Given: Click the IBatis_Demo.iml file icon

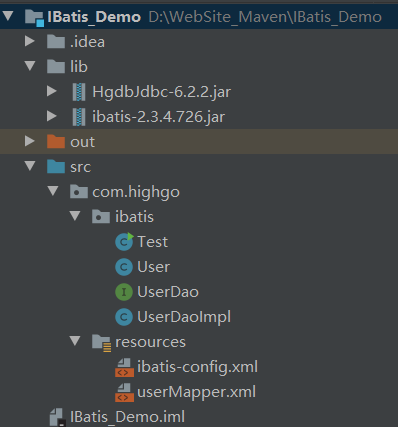Looking at the screenshot, I should pos(58,418).
